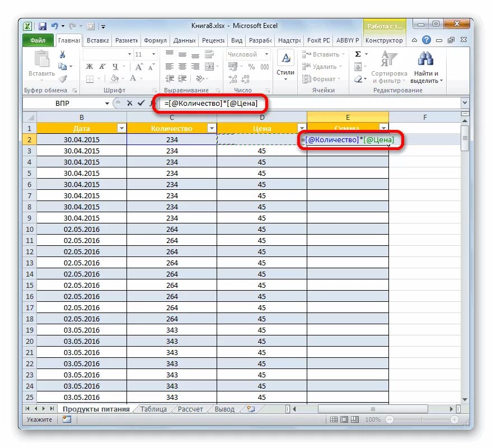Apply percent style format
This screenshot has width=492, height=448.
pos(251,67)
